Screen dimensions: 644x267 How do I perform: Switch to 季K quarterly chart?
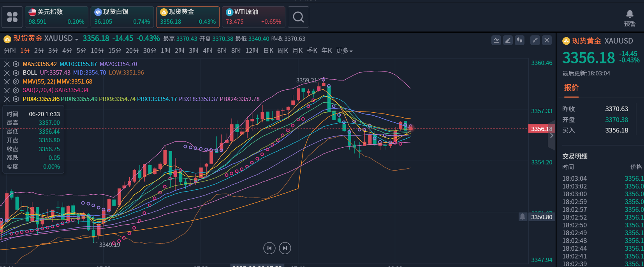(312, 51)
